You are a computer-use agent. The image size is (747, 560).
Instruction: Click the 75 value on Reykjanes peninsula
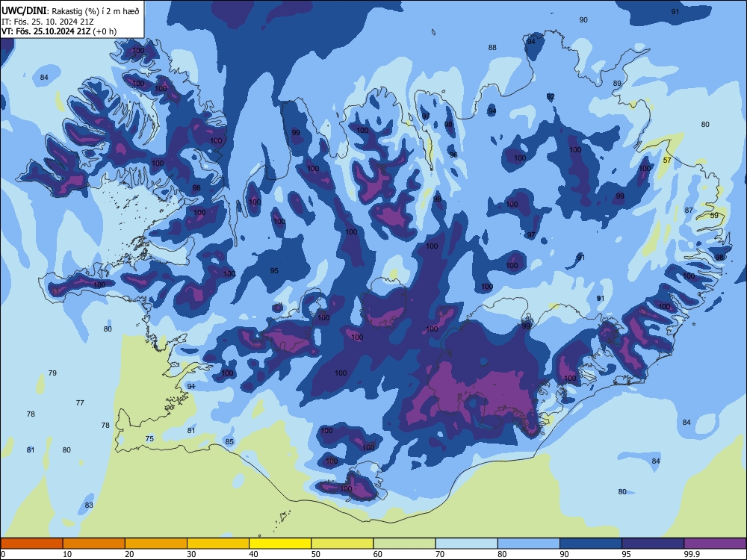tap(149, 438)
